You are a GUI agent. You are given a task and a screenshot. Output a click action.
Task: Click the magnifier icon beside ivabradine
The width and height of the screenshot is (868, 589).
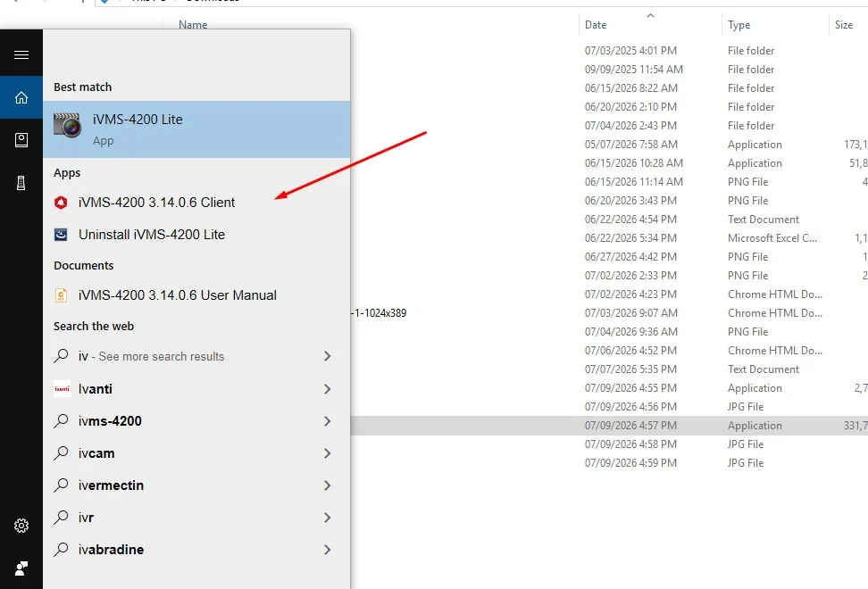pyautogui.click(x=61, y=549)
